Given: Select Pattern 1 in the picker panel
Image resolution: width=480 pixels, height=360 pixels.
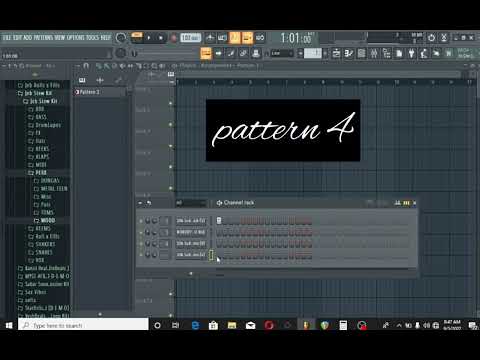Looking at the screenshot, I should tap(101, 92).
